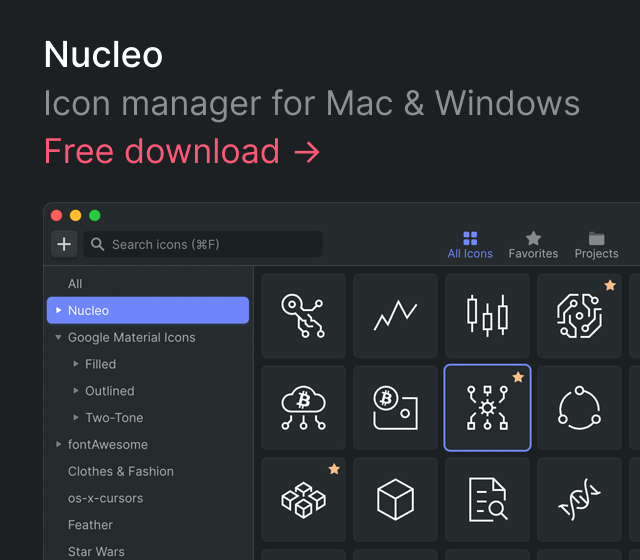Image resolution: width=640 pixels, height=560 pixels.
Task: Select the Filled set
Action: click(x=100, y=364)
